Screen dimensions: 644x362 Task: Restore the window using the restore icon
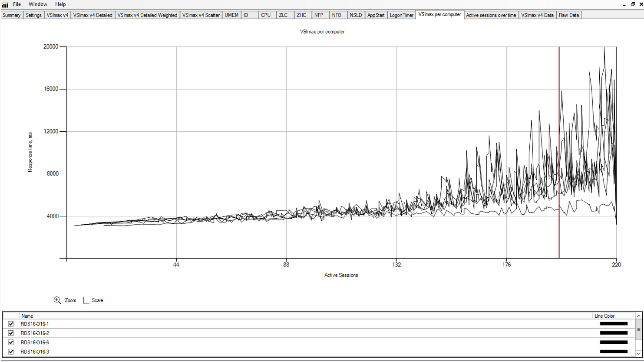coord(633,4)
